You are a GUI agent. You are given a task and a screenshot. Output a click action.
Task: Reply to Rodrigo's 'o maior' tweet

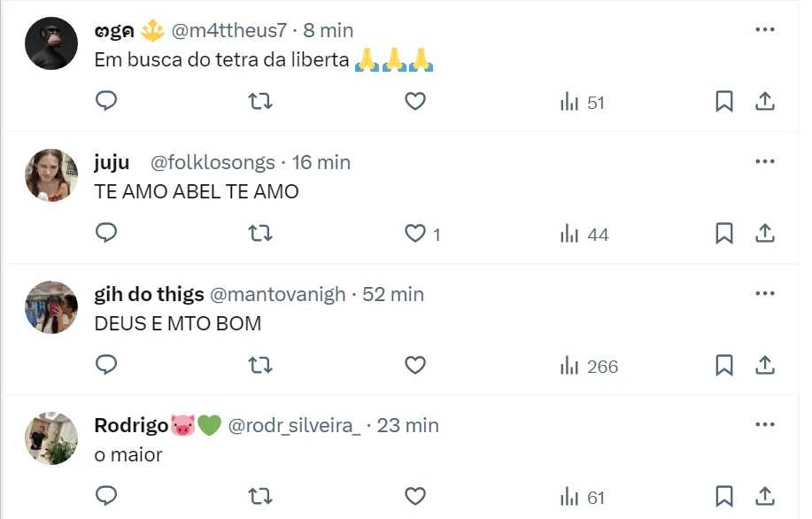(106, 497)
